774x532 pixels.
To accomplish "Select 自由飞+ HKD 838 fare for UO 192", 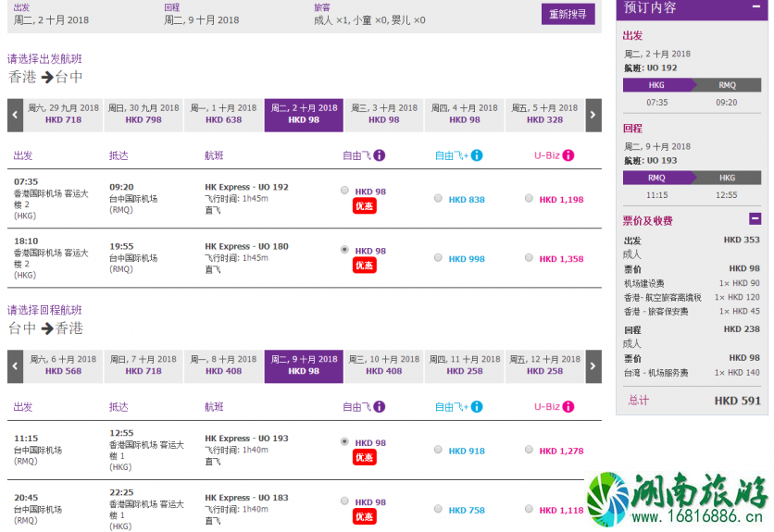I will [x=438, y=198].
